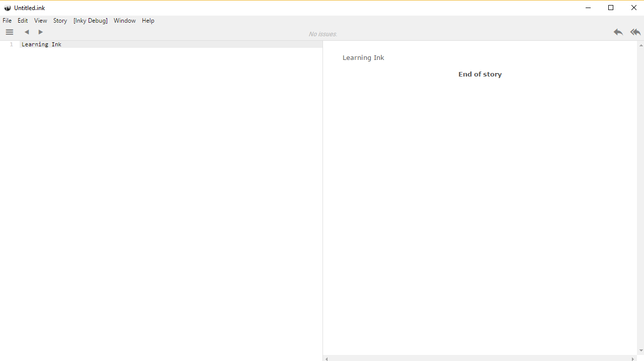Open the Story menu

(x=60, y=21)
